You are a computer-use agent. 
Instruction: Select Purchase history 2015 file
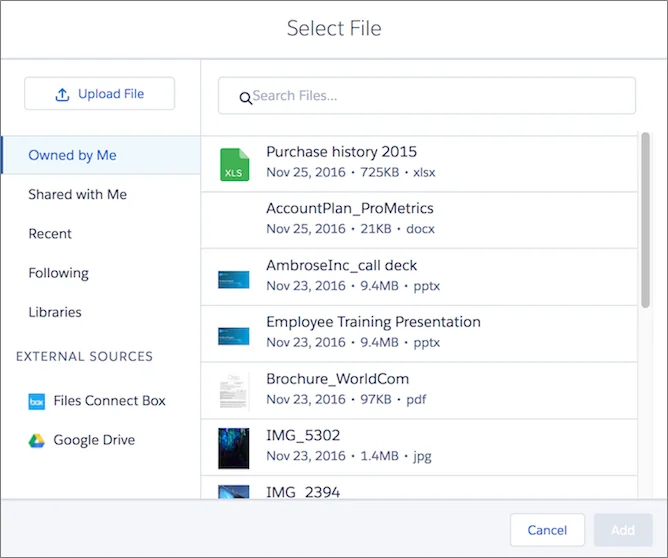[x=419, y=164]
